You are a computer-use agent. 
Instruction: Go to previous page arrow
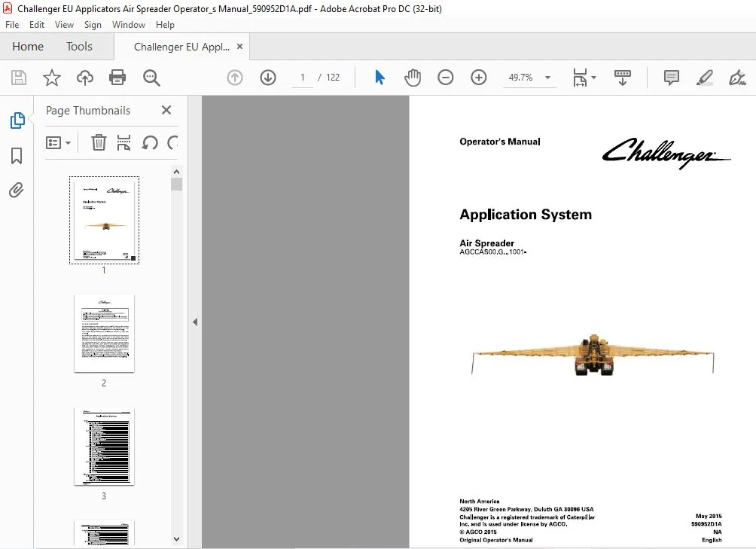pyautogui.click(x=235, y=78)
